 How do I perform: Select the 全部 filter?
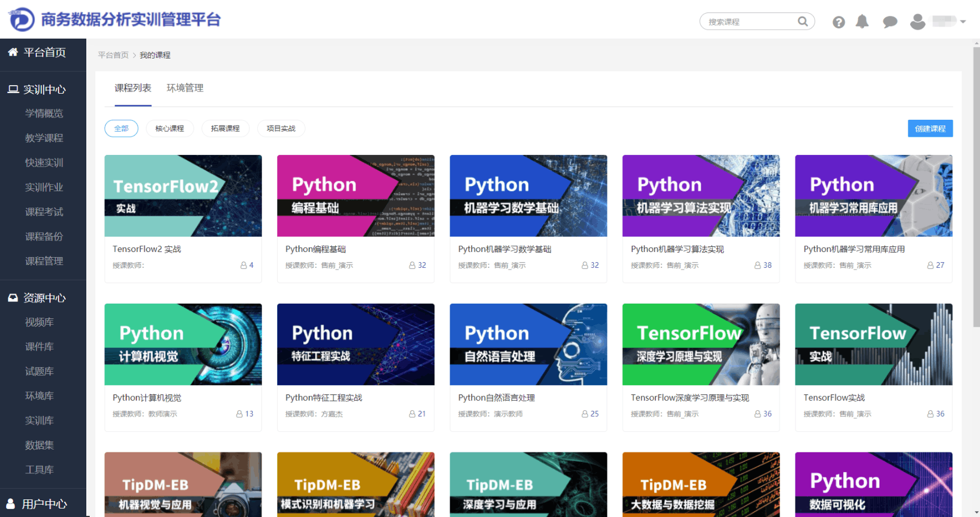tap(122, 128)
